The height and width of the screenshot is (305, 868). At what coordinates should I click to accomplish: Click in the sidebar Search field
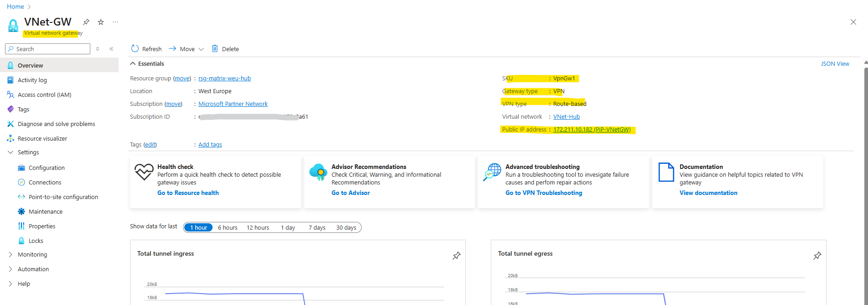pos(47,49)
